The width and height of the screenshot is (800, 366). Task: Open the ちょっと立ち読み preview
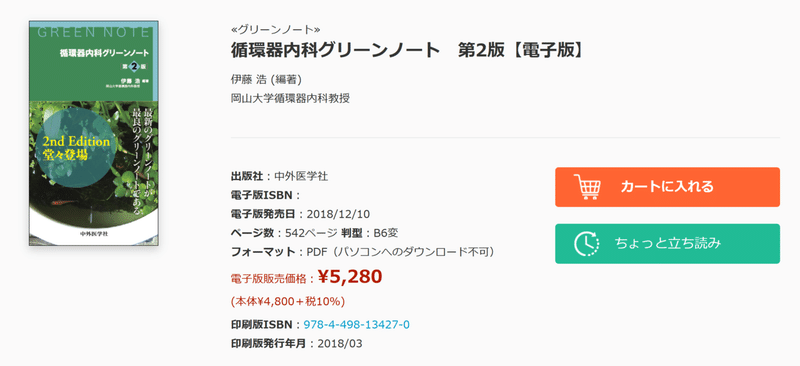pos(667,243)
